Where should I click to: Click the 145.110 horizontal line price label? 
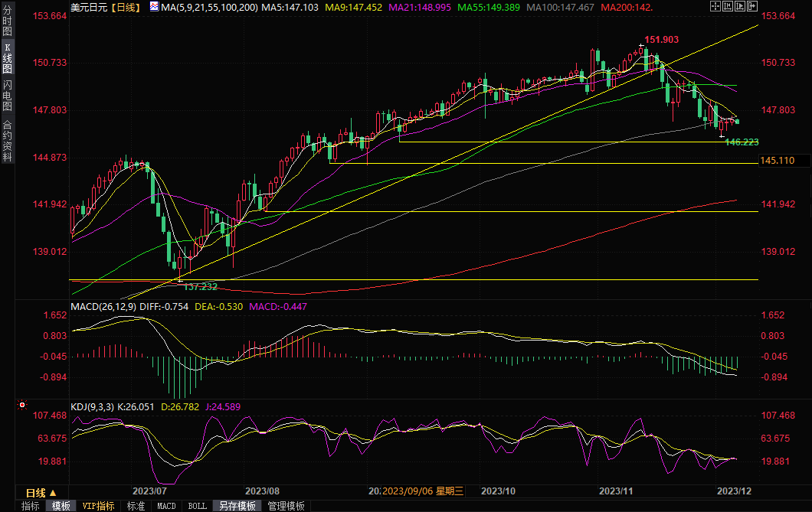(x=777, y=160)
